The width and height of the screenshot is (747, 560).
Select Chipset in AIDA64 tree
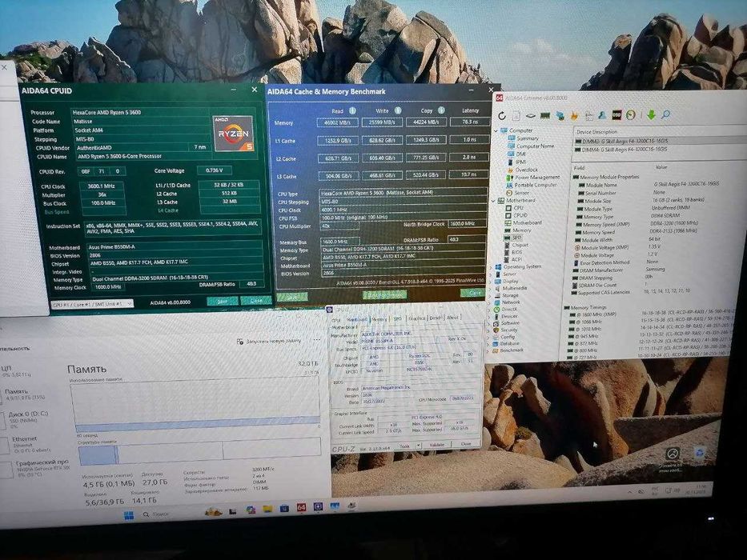coord(520,246)
